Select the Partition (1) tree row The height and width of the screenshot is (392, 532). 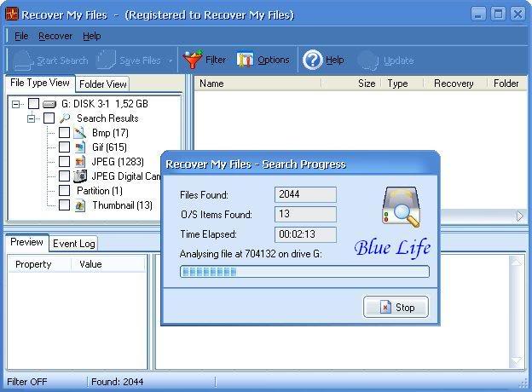[100, 191]
